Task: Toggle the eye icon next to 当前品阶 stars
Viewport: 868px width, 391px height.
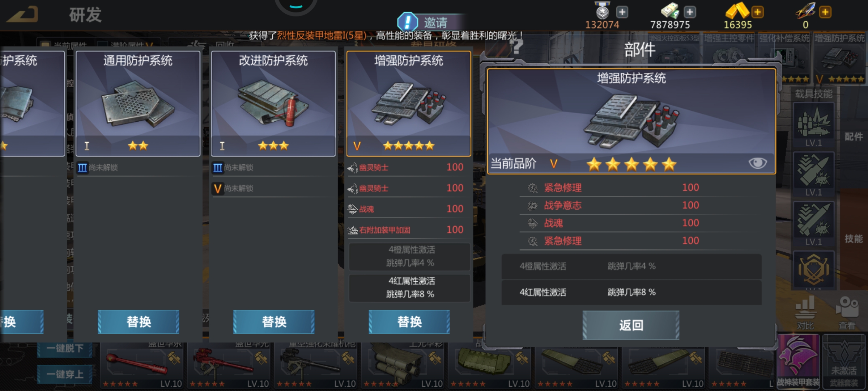Action: coord(757,163)
